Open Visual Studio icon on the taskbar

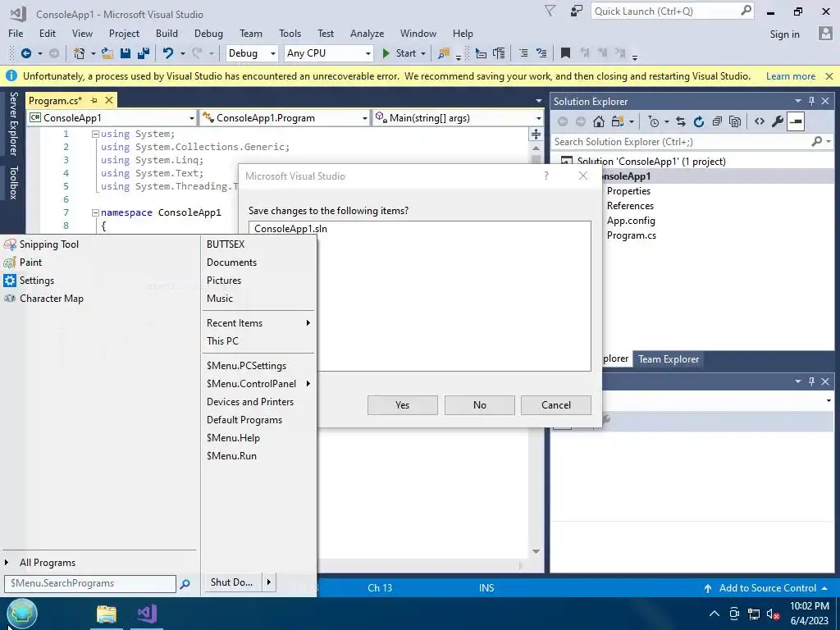(x=147, y=614)
